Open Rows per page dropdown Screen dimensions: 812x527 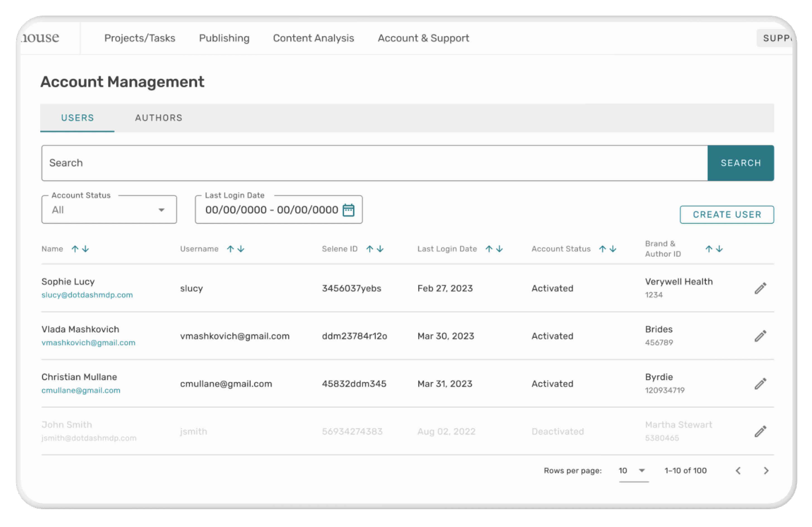click(633, 471)
